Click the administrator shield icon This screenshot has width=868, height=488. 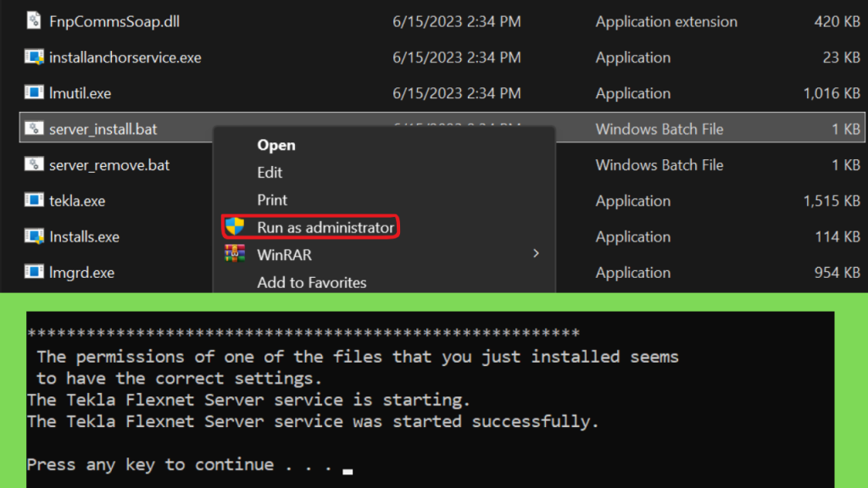tap(235, 226)
